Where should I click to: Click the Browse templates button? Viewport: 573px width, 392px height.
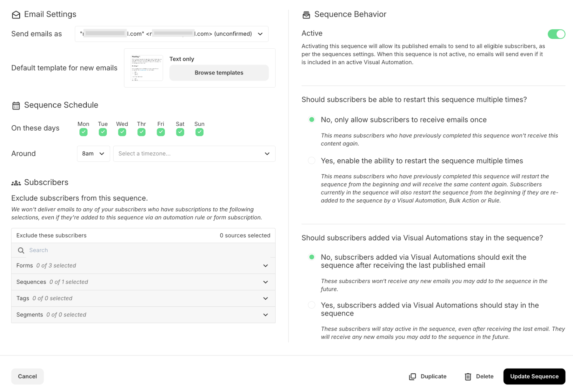coord(219,73)
